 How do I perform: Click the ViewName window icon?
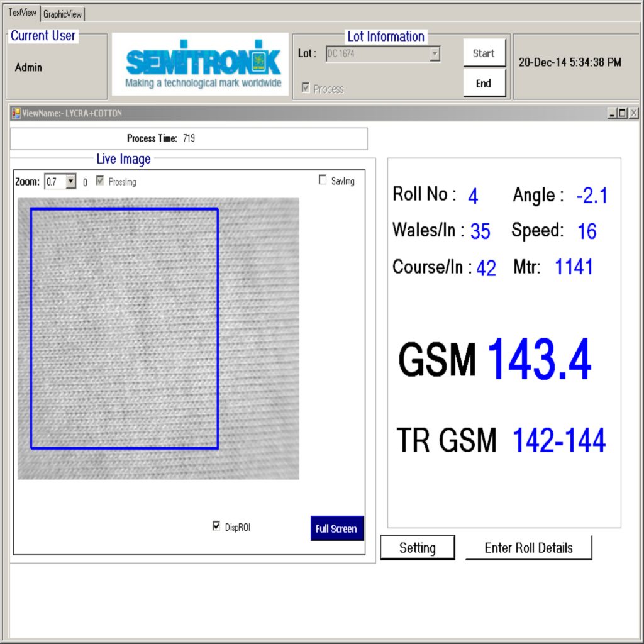tap(16, 113)
